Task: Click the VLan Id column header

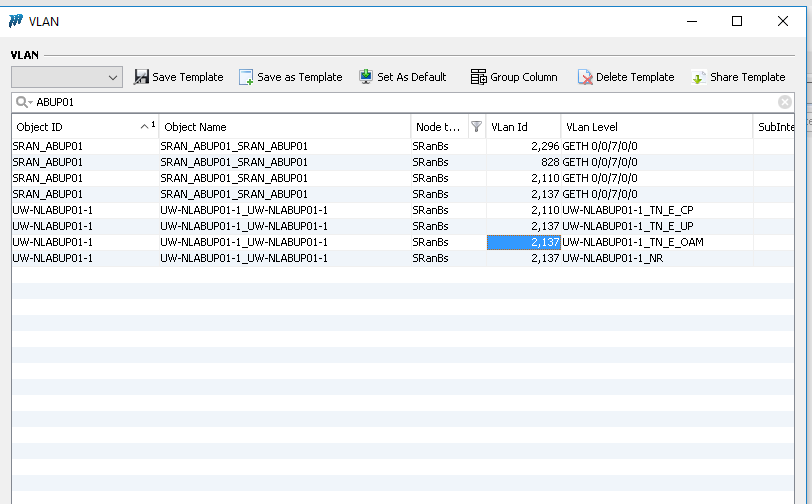Action: pyautogui.click(x=520, y=127)
